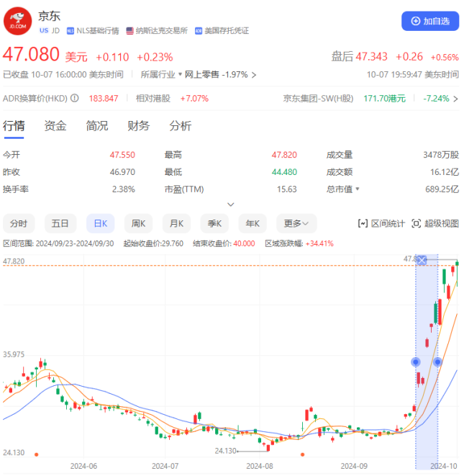This screenshot has width=464, height=476.
Task: Click the 美国存托凭证 ADR badge icon
Action: pyautogui.click(x=199, y=31)
